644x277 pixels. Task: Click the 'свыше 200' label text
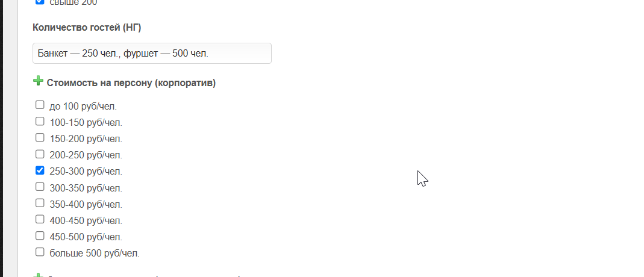coord(73,2)
